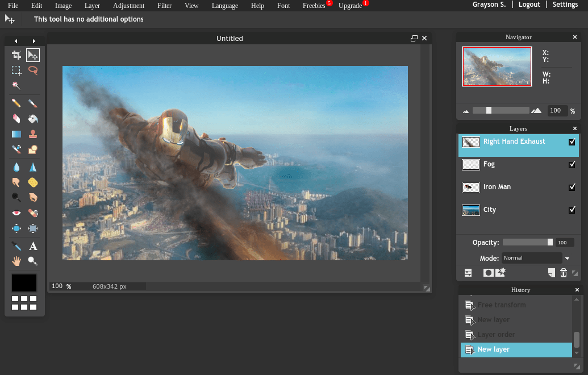The height and width of the screenshot is (375, 588).
Task: Select the Clone Stamp tool
Action: pyautogui.click(x=33, y=134)
